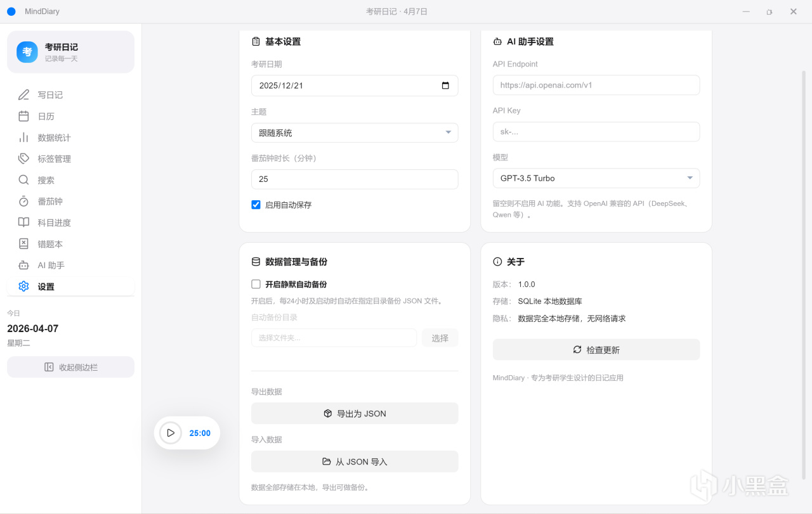Click the robot icon beside AI 助手
812x514 pixels.
pyautogui.click(x=23, y=265)
